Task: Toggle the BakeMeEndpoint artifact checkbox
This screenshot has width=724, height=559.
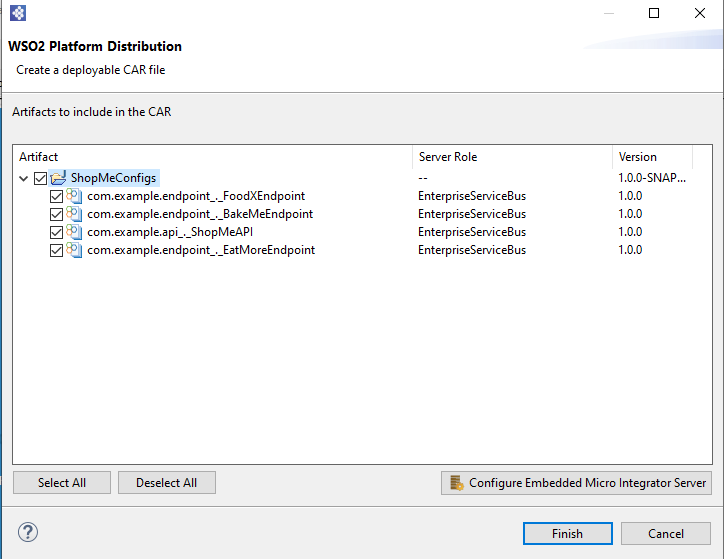Action: [x=56, y=214]
